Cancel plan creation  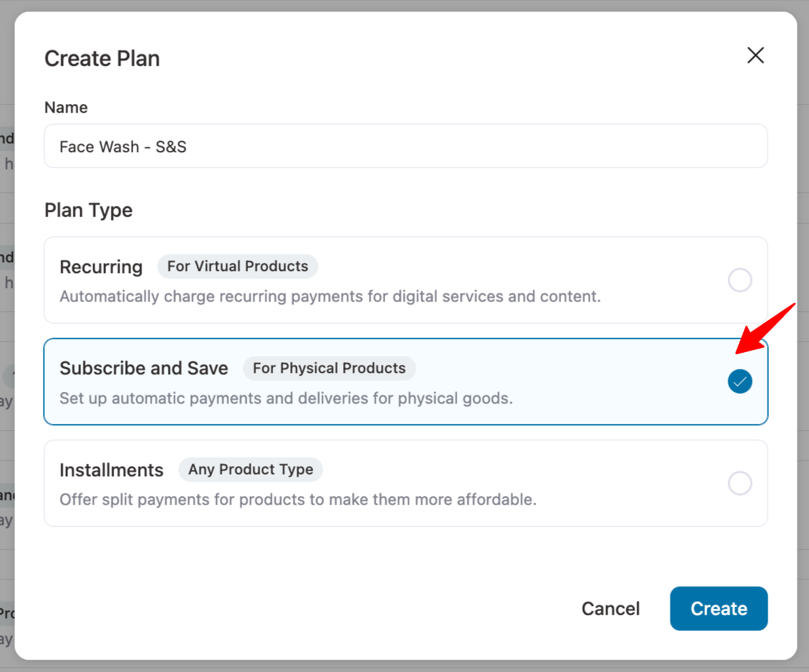610,609
